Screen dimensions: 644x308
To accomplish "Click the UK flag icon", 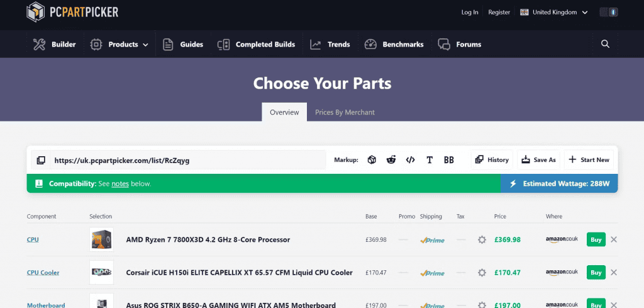I will pyautogui.click(x=524, y=13).
